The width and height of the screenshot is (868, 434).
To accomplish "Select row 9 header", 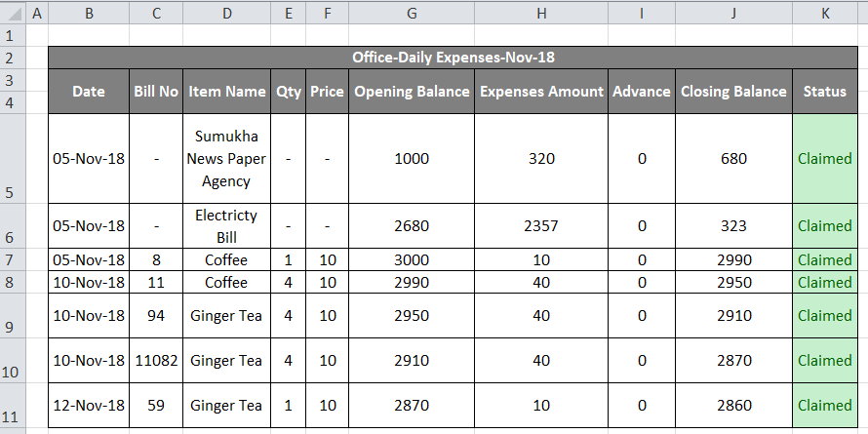I will coord(12,316).
